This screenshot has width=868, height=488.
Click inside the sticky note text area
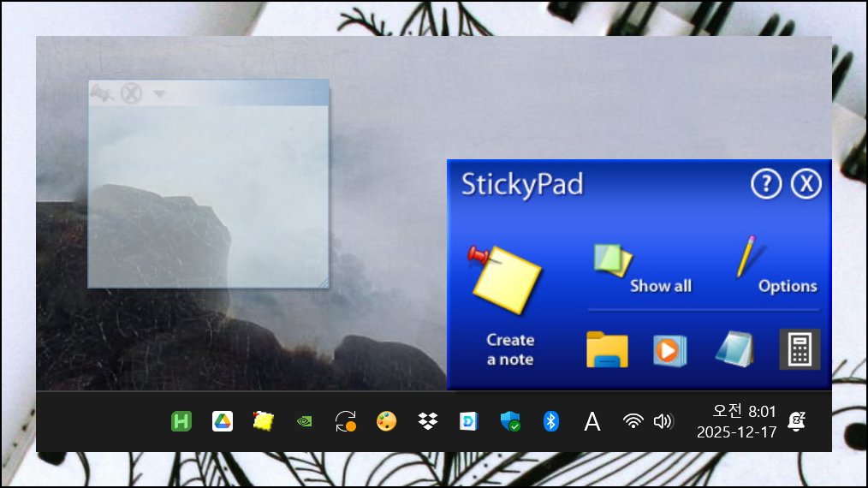[x=209, y=196]
